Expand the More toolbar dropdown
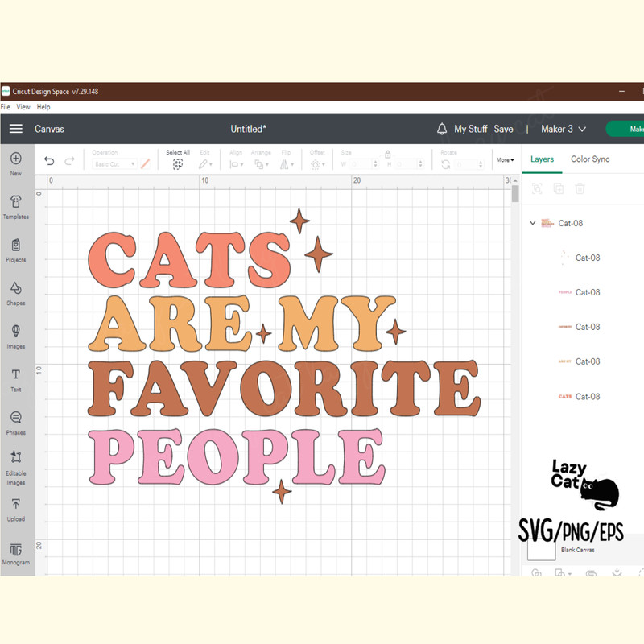 (505, 160)
